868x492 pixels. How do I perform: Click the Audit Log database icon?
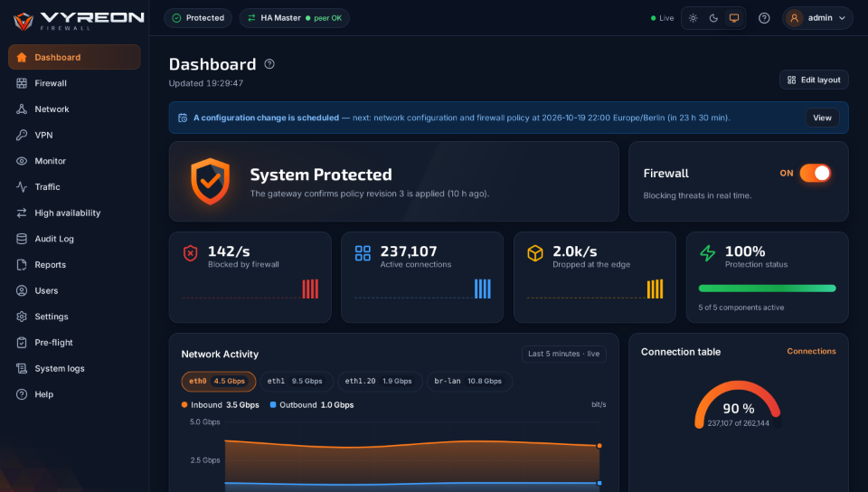pyautogui.click(x=22, y=239)
